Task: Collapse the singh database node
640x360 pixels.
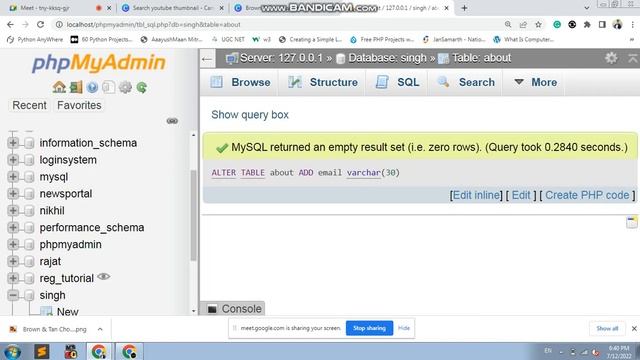Action: coord(13,295)
